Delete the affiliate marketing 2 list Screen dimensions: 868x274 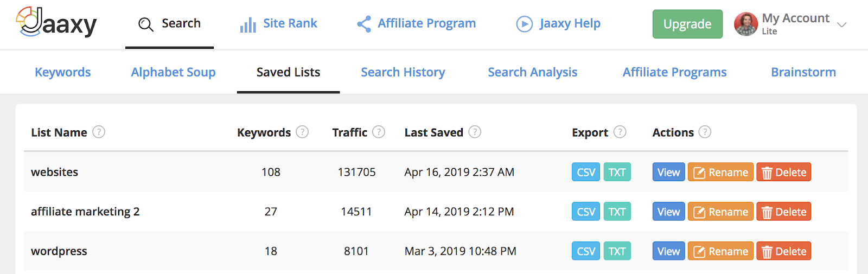(783, 212)
